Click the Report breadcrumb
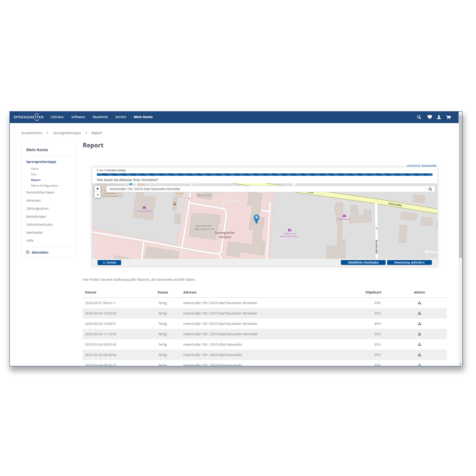Image resolution: width=476 pixels, height=476 pixels. [97, 133]
